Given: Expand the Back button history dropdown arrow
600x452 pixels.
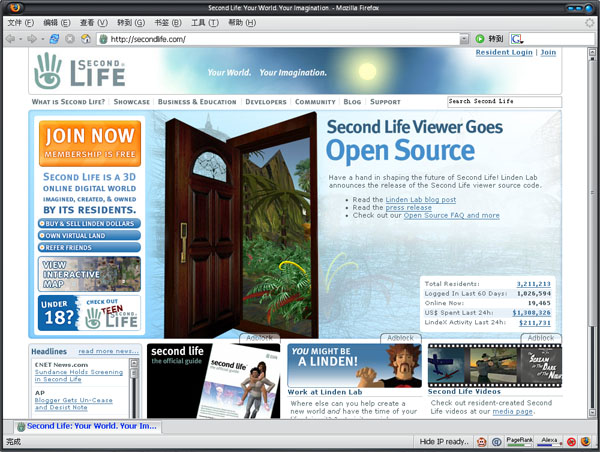Looking at the screenshot, I should pyautogui.click(x=21, y=39).
